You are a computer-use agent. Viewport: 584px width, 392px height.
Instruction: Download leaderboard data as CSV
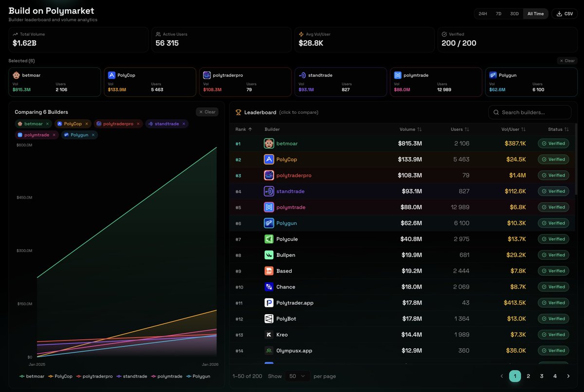click(565, 14)
